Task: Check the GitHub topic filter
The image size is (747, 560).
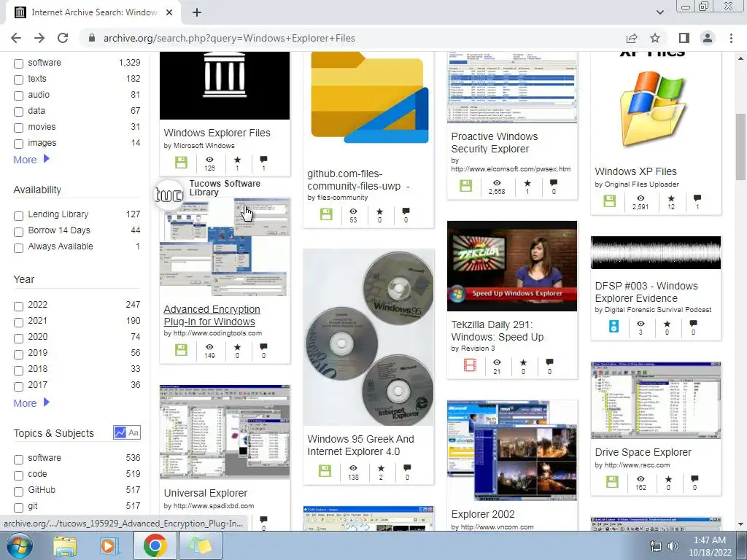Action: point(18,491)
